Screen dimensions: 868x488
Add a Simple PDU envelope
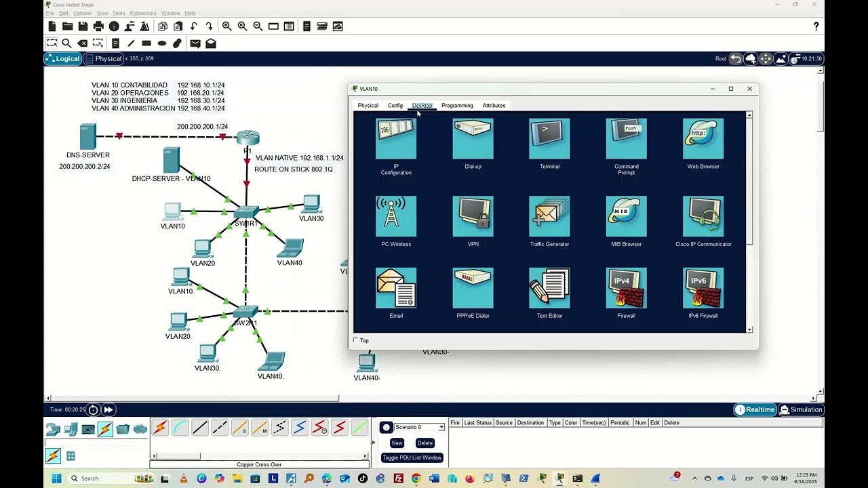pyautogui.click(x=195, y=43)
